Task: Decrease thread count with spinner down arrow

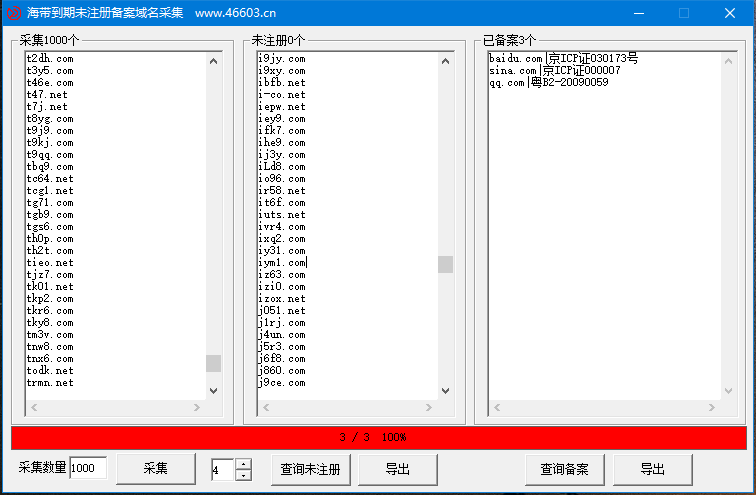Action: [243, 475]
